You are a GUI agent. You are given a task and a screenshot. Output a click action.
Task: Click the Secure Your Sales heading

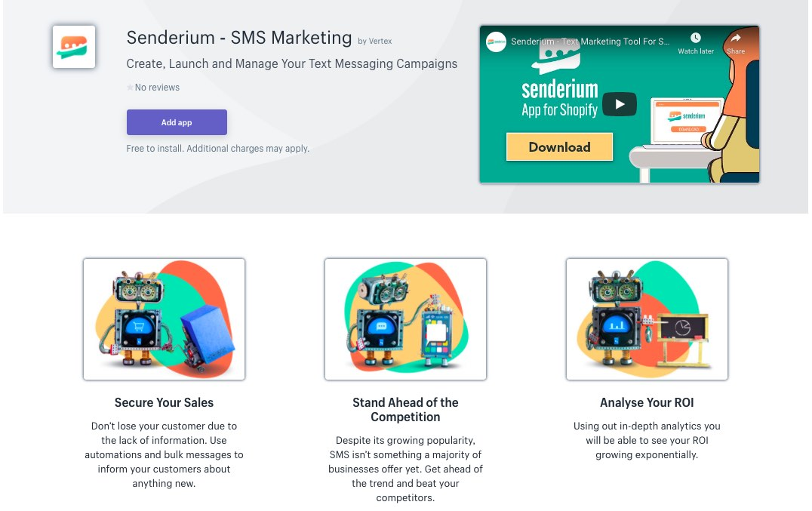pos(165,402)
